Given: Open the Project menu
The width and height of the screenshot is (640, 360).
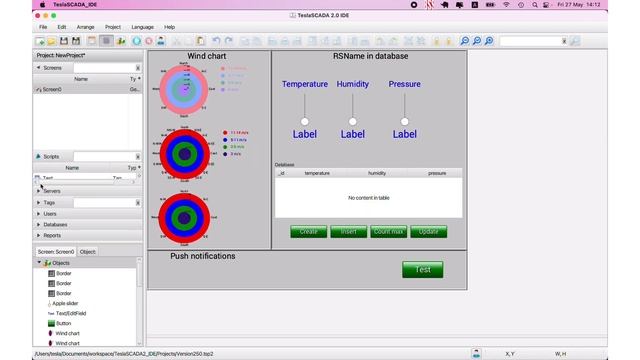Looking at the screenshot, I should [113, 27].
